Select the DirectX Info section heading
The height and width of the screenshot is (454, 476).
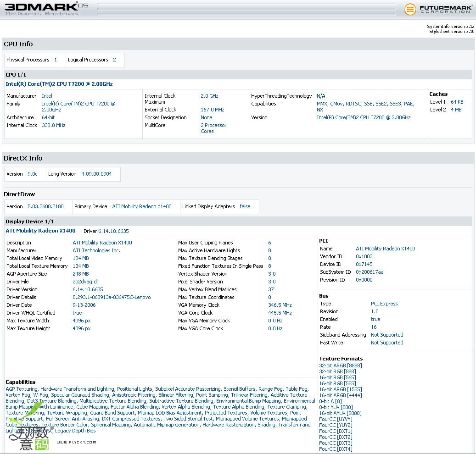(23, 158)
